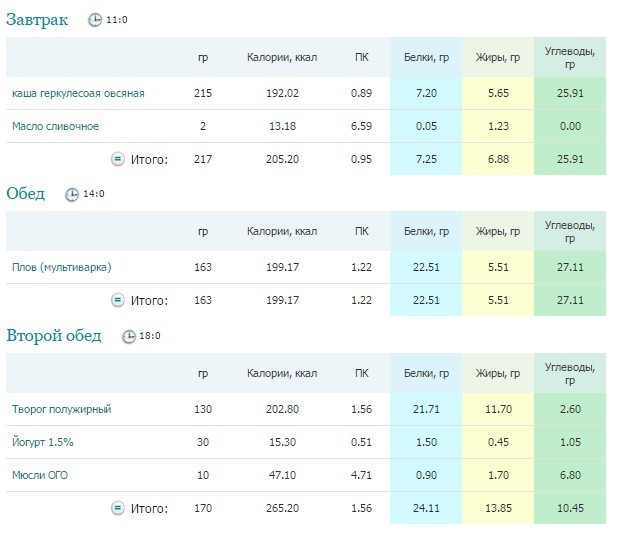Click the Обед meal heading
Image resolution: width=628 pixels, height=535 pixels.
(26, 194)
